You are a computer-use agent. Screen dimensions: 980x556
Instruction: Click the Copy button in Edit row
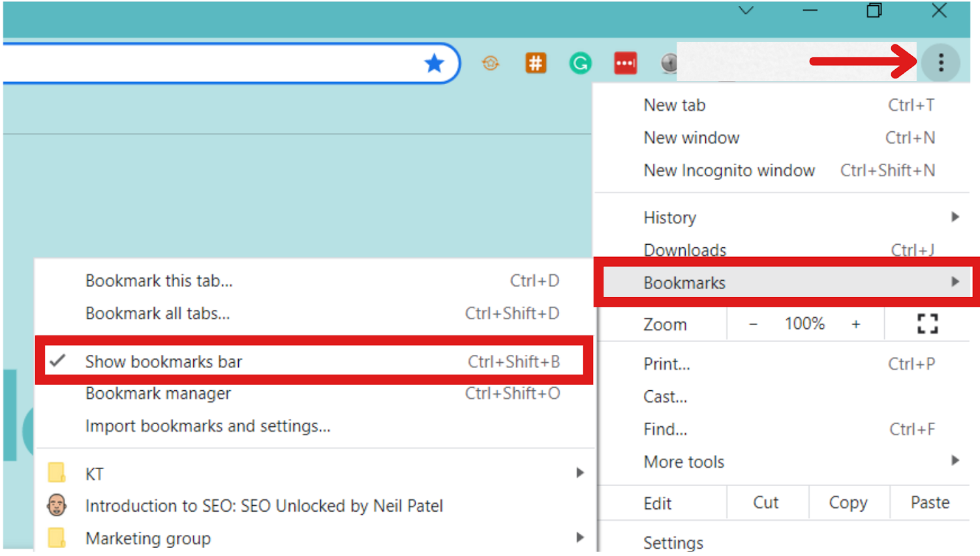[848, 502]
